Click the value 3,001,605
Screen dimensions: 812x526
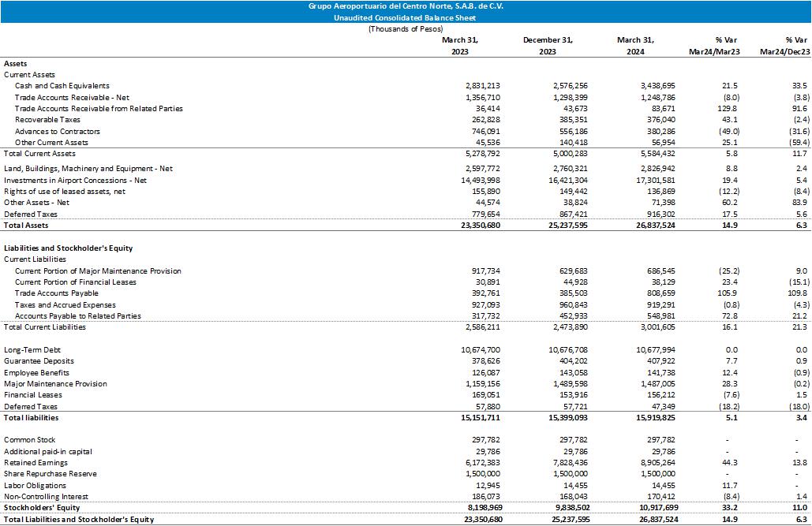pyautogui.click(x=657, y=327)
